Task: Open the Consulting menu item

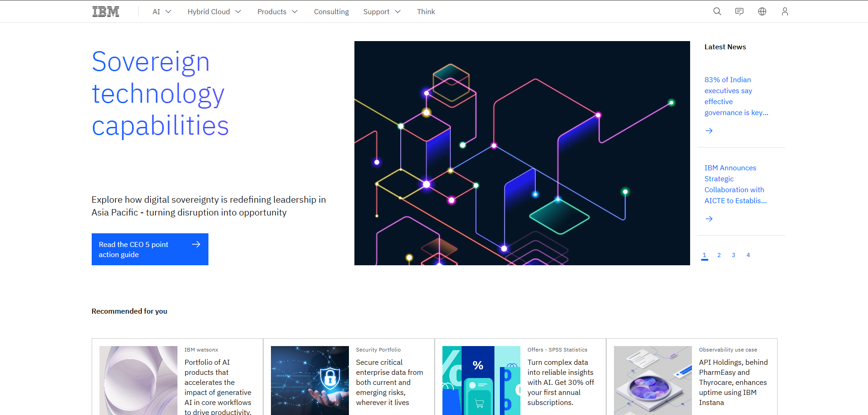Action: click(331, 11)
